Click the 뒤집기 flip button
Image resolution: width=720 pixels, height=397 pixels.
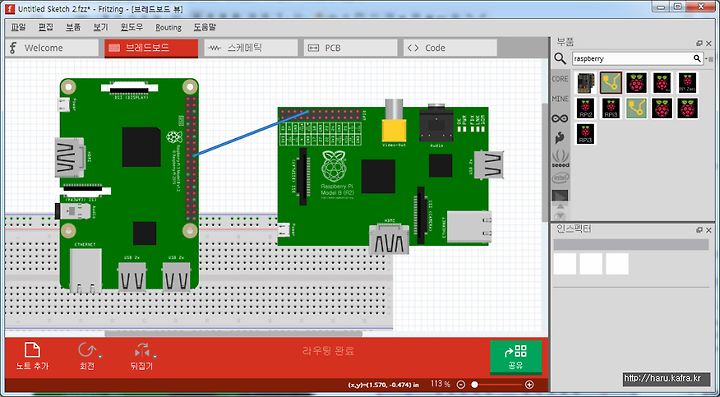(x=141, y=356)
